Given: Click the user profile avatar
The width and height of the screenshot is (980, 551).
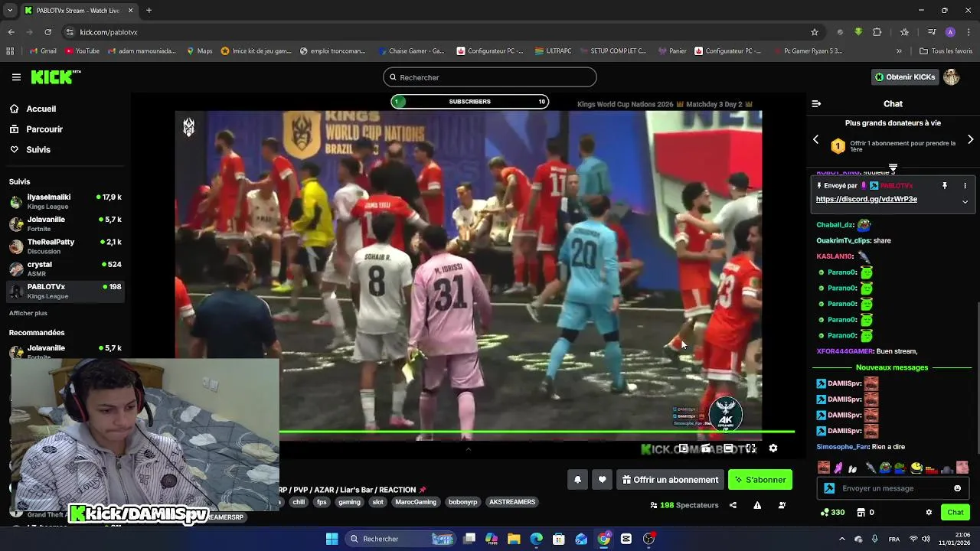Looking at the screenshot, I should [951, 77].
